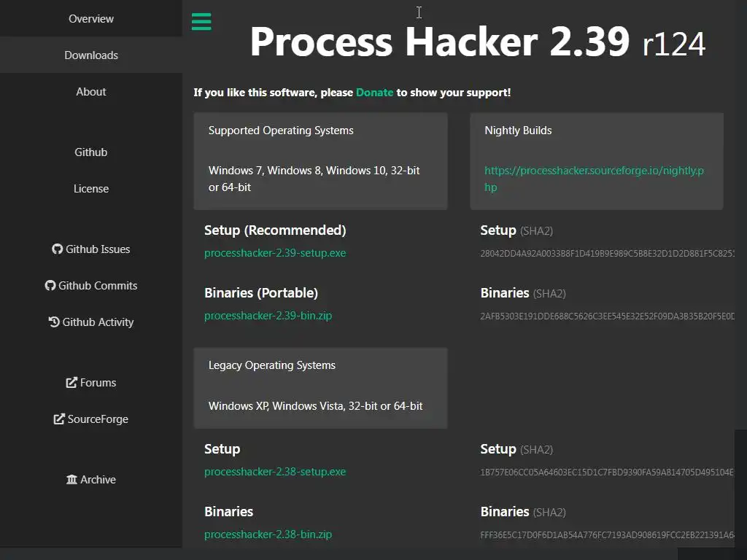Download legacy processhacker-2.38-setup.exe

[275, 472]
